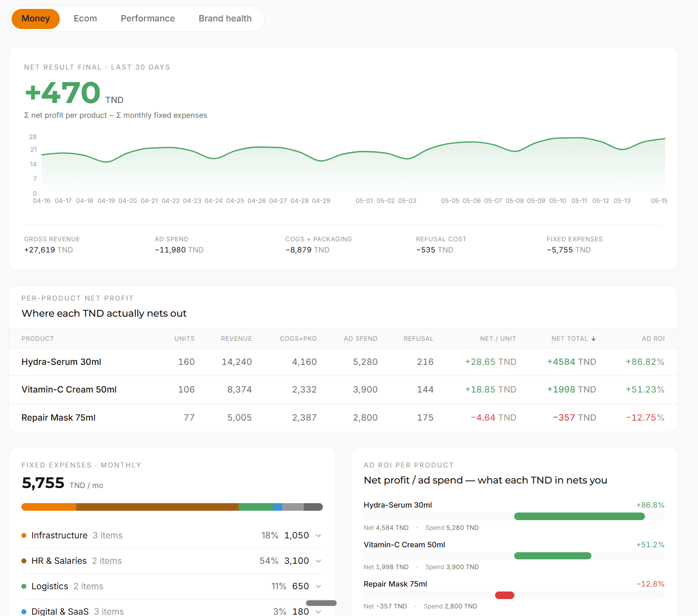Click the 5,755 TND / mo total

(62, 483)
